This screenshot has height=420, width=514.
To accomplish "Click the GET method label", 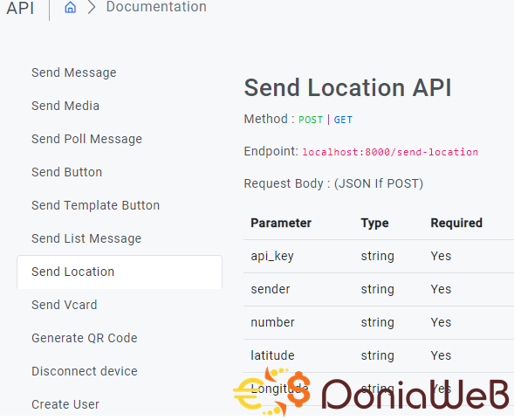I will coord(343,120).
